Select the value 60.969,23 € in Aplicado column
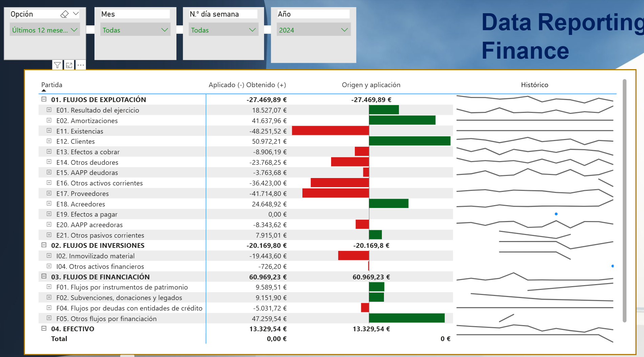Image resolution: width=644 pixels, height=357 pixels. (268, 277)
